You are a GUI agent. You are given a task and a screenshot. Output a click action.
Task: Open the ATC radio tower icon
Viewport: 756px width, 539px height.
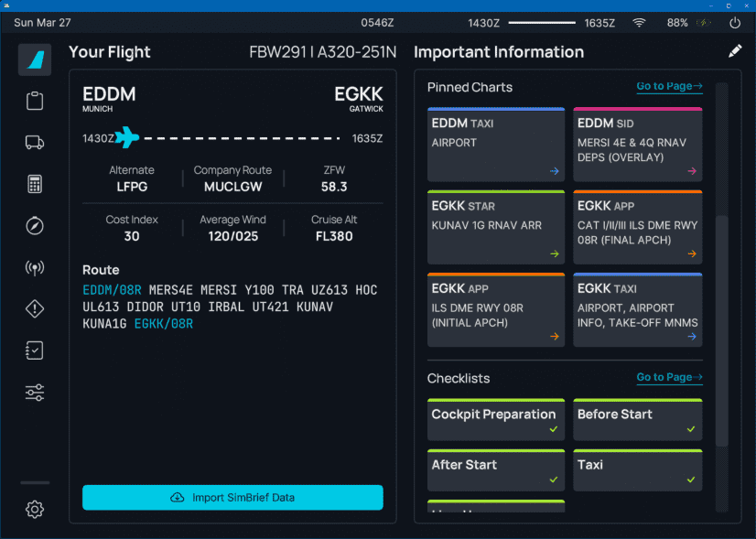[35, 268]
